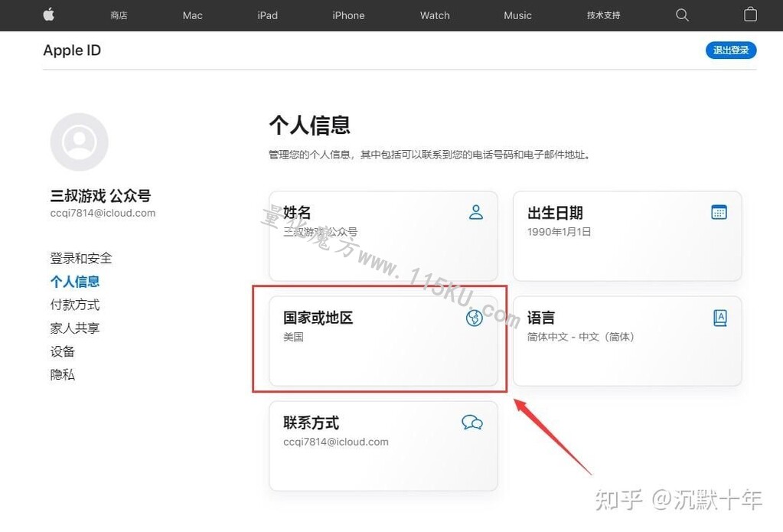The image size is (783, 532).
Task: Open the 联系方式 card
Action: click(x=383, y=446)
